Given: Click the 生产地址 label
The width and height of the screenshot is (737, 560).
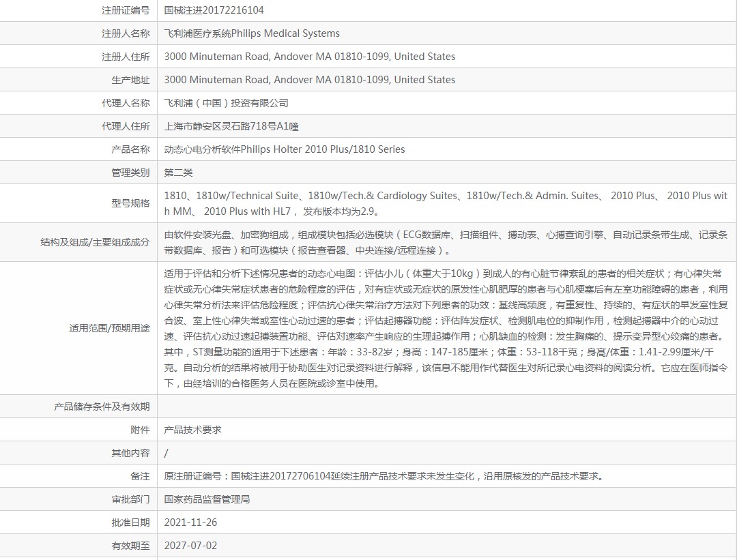Looking at the screenshot, I should (x=130, y=80).
